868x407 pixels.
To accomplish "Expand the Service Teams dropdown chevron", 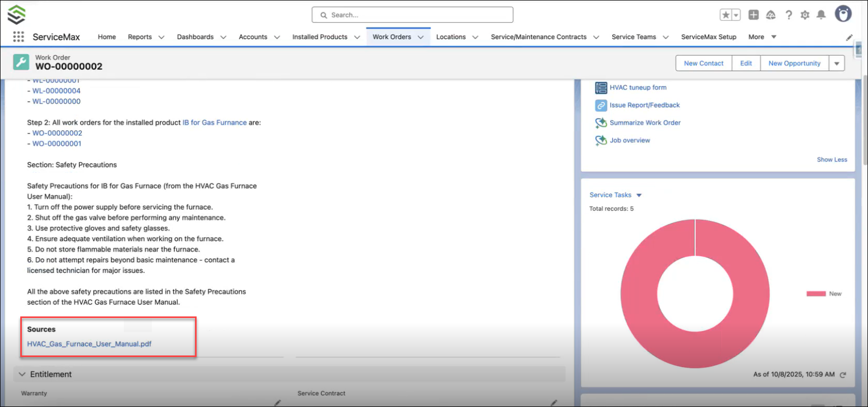I will point(666,37).
